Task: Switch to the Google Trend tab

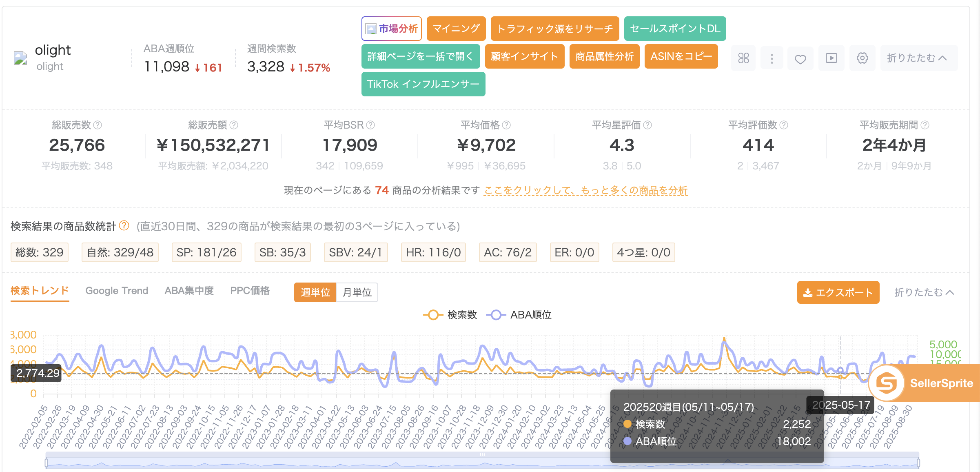Action: (x=117, y=291)
